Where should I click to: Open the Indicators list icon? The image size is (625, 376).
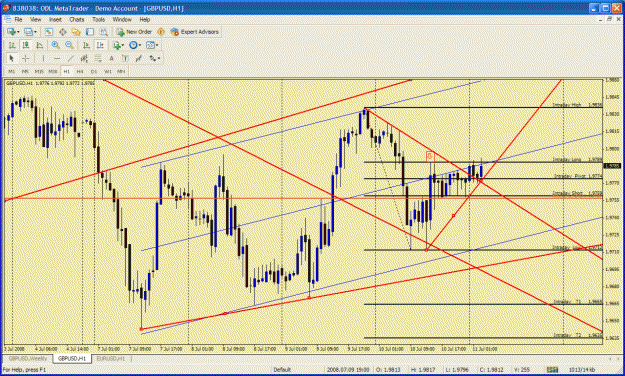pos(116,45)
